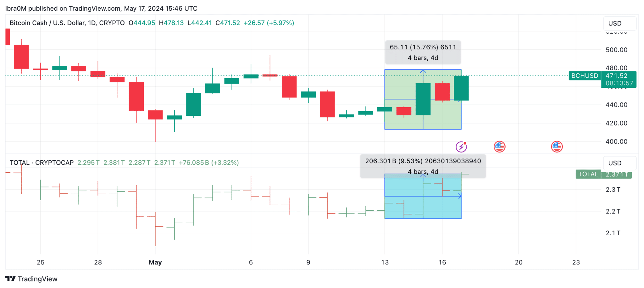This screenshot has width=644, height=288.
Task: Click the latest green BCH candle
Action: 461,88
